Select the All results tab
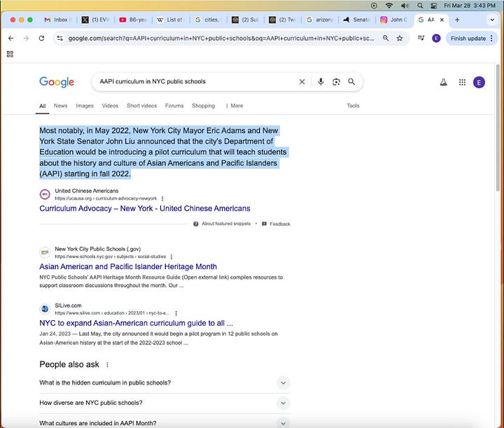 pyautogui.click(x=43, y=106)
